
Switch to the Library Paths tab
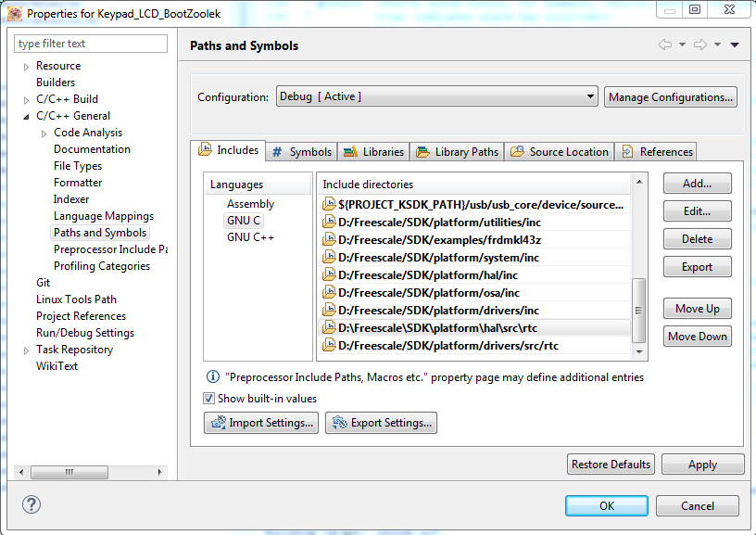[x=457, y=152]
